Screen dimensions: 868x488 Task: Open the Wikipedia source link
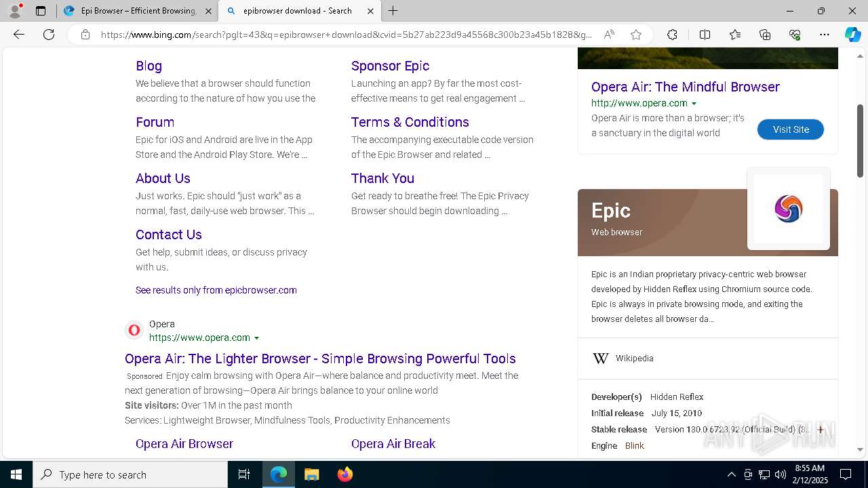[635, 359]
